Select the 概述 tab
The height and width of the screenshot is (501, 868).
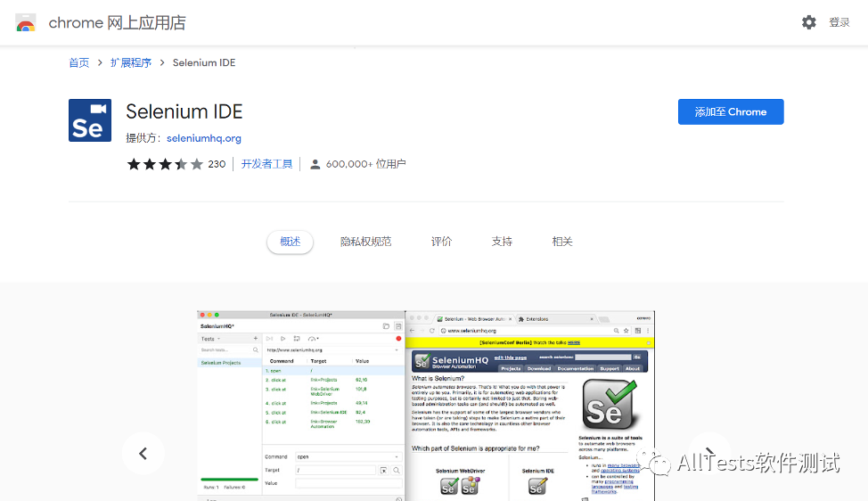click(x=290, y=242)
